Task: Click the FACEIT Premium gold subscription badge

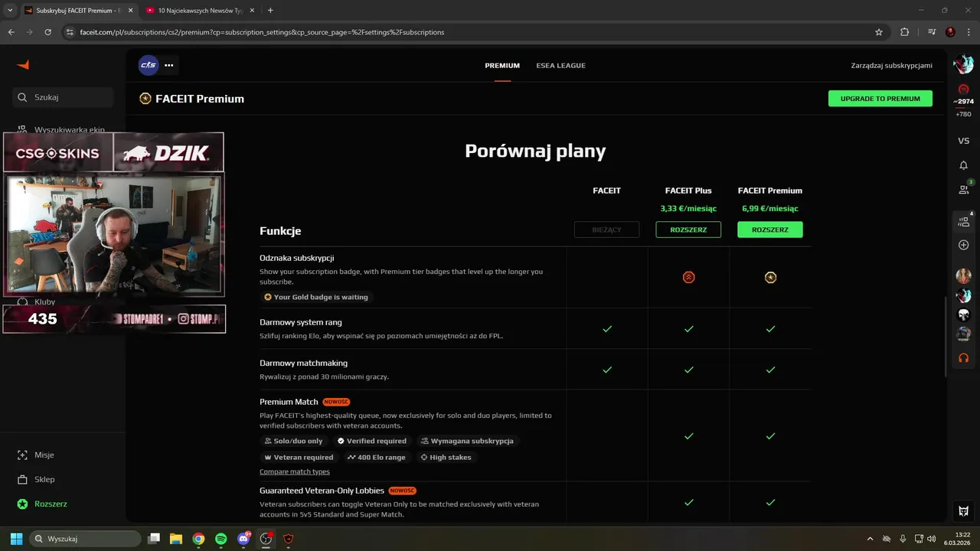Action: pyautogui.click(x=770, y=277)
